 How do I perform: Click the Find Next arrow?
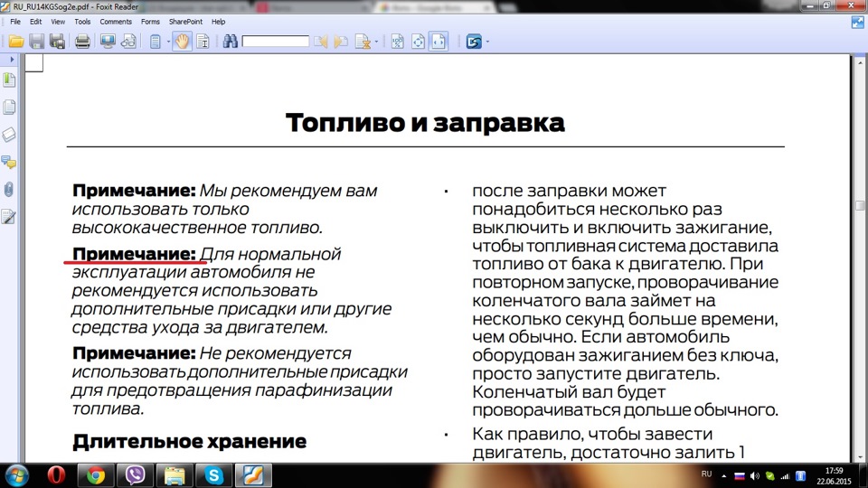click(x=341, y=42)
